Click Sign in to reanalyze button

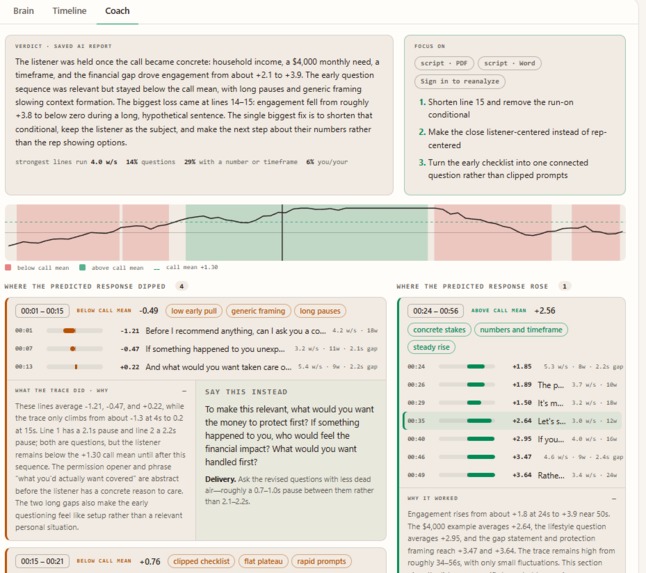[460, 81]
